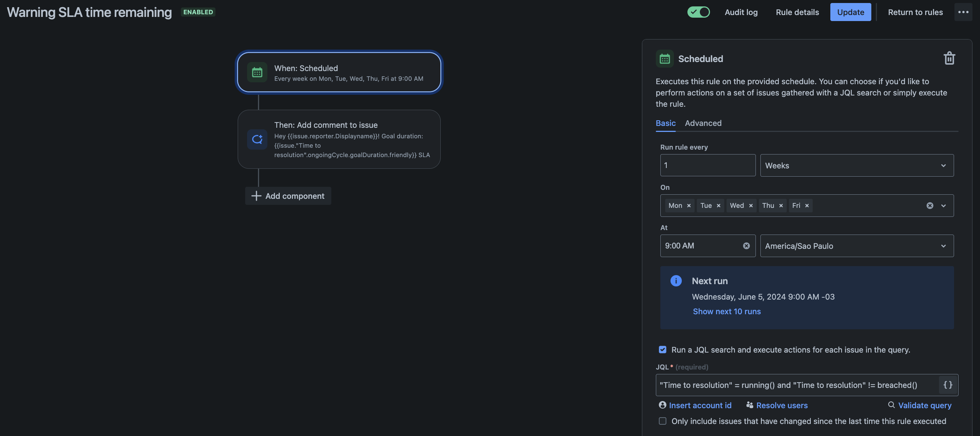Click the Add comment action icon

(257, 139)
